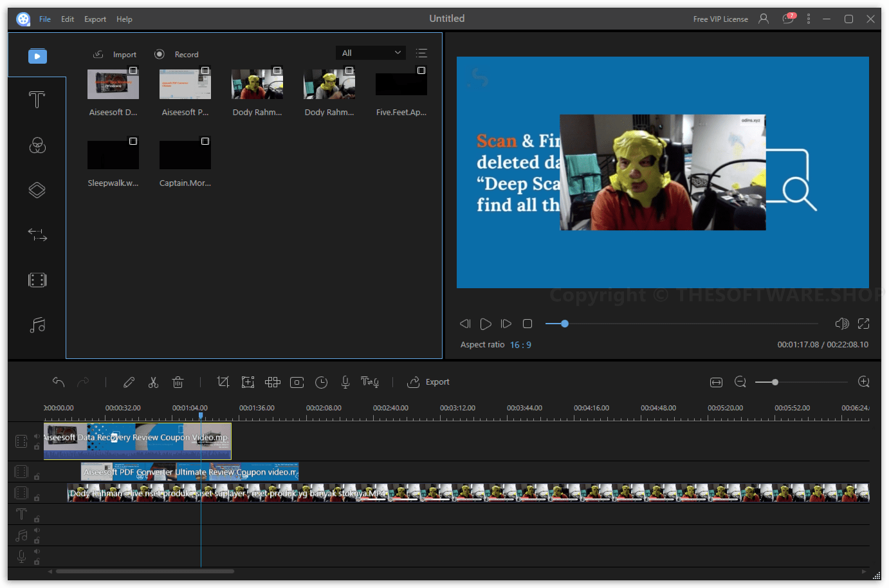Open the Duration clock tool
This screenshot has width=889, height=588.
click(322, 382)
